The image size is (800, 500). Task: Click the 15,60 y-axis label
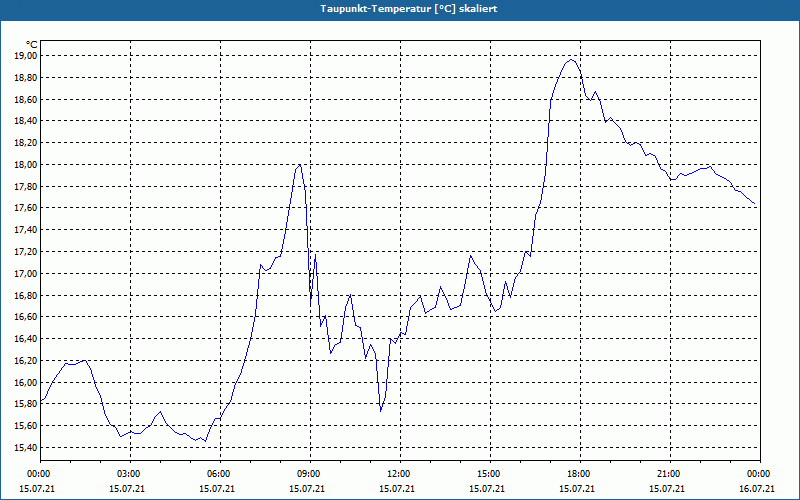pos(27,426)
